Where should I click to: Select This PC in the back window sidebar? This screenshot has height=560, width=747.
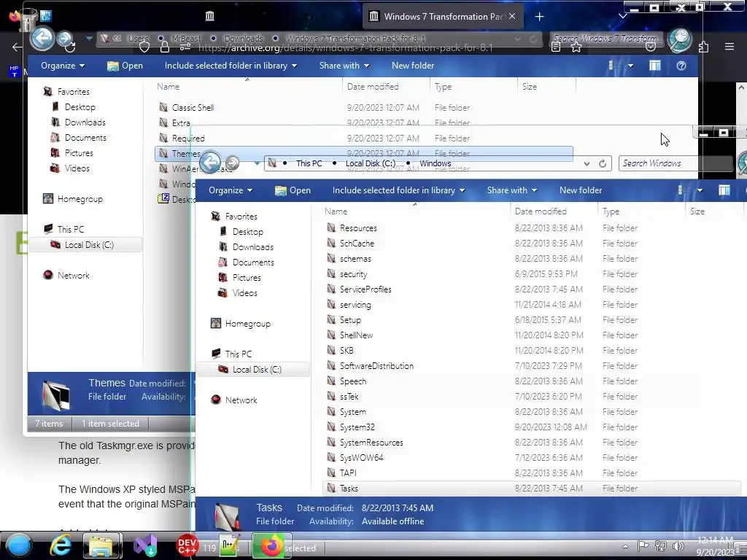[x=71, y=230]
